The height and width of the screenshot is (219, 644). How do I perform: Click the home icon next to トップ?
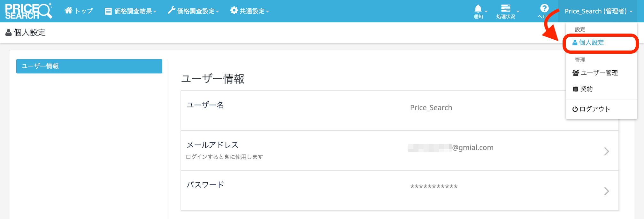68,11
